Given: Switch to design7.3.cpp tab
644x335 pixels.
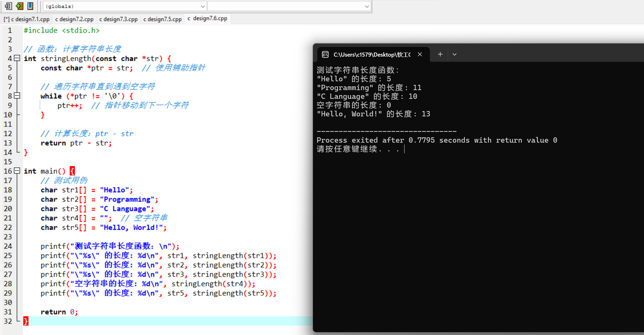Looking at the screenshot, I should [118, 19].
